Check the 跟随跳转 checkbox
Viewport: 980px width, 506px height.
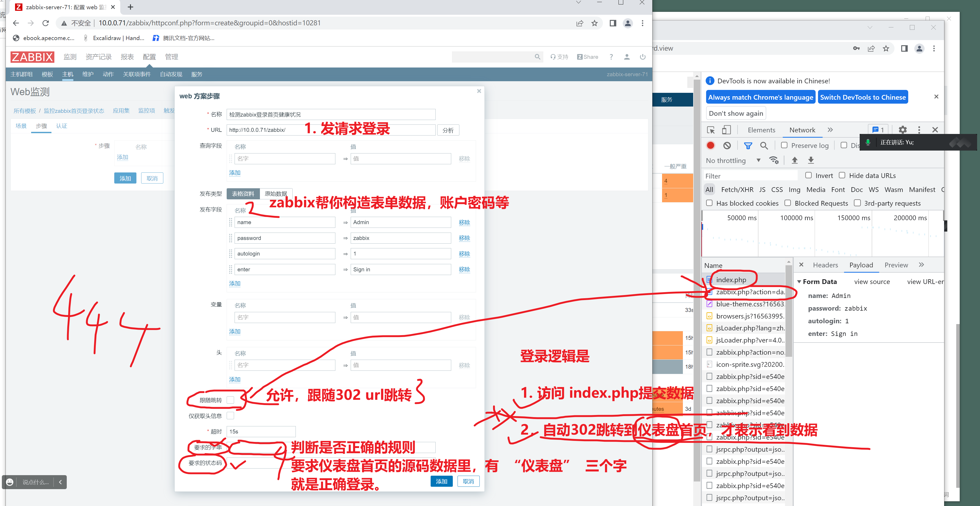click(x=230, y=400)
